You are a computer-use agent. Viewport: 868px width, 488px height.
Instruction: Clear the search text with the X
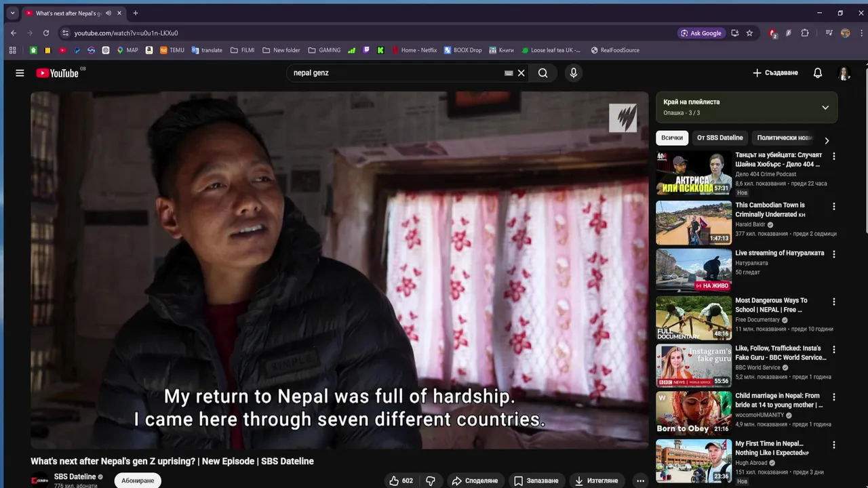pyautogui.click(x=521, y=73)
